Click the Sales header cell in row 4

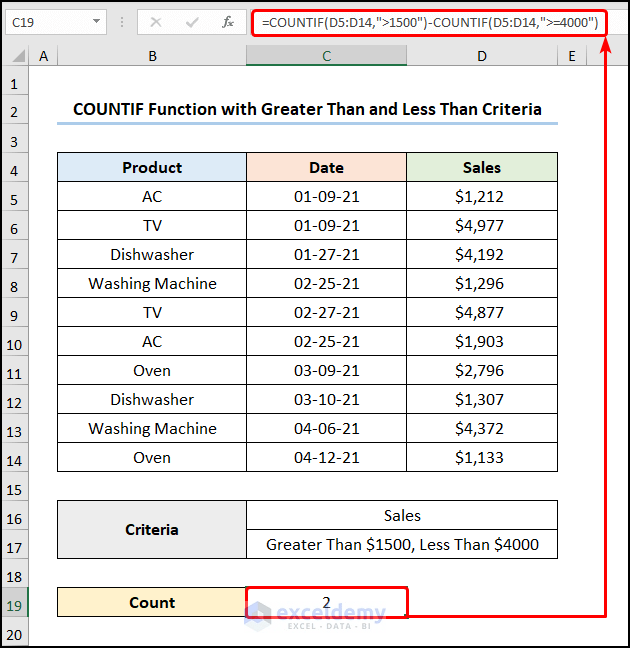coord(482,167)
